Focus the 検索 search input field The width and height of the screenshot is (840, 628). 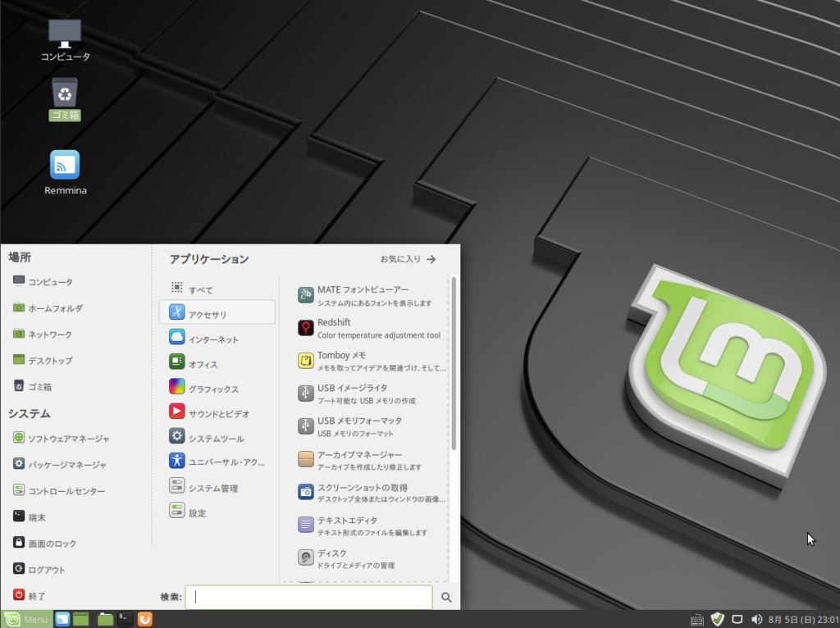[x=308, y=597]
